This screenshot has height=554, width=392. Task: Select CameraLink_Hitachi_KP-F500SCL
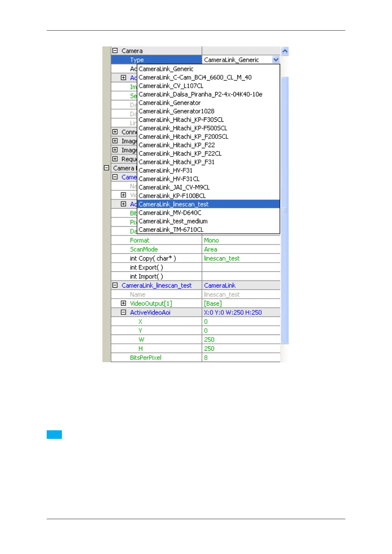tap(208, 128)
